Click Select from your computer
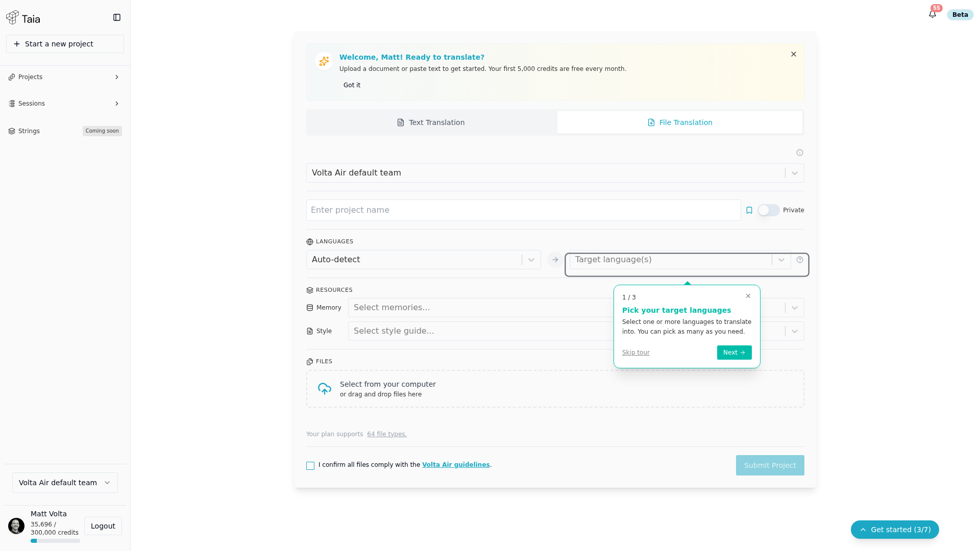 click(388, 384)
